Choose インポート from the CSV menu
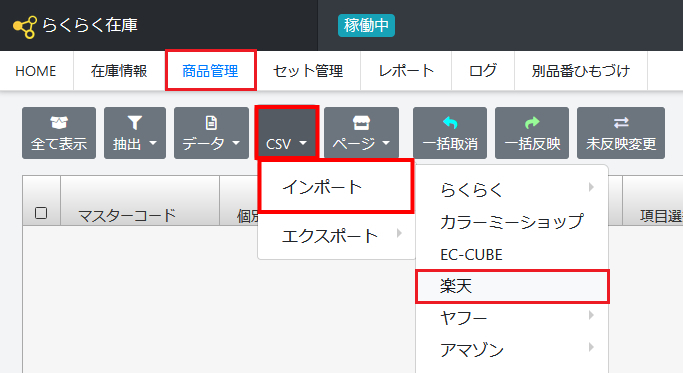 point(336,187)
